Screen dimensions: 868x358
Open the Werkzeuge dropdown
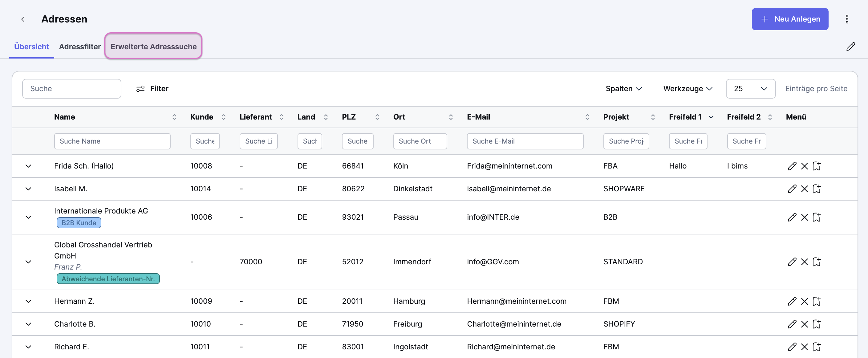[688, 89]
